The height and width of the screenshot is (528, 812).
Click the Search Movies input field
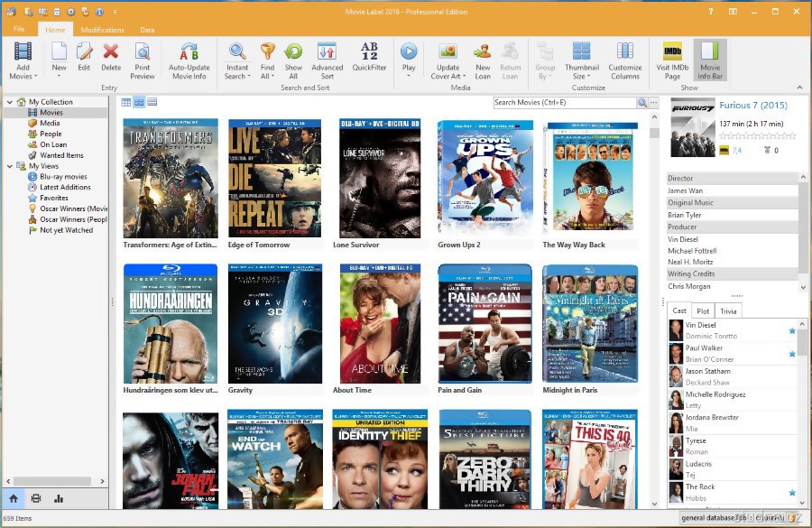pyautogui.click(x=564, y=103)
